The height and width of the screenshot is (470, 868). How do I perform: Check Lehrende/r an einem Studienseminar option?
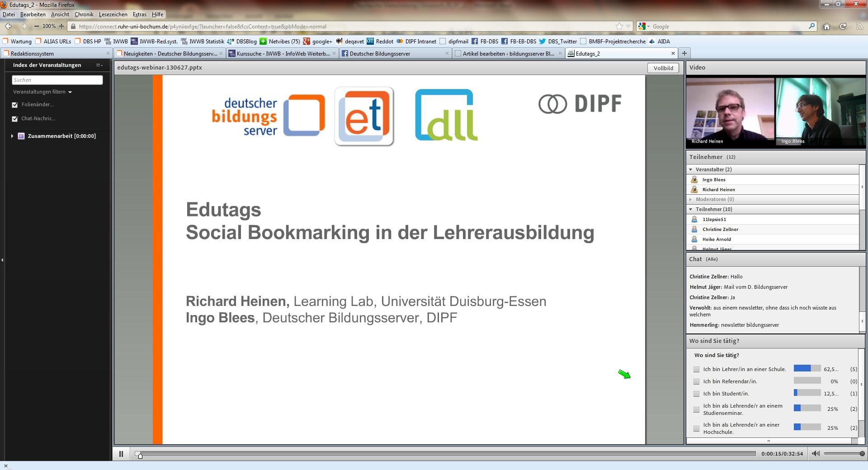point(696,409)
